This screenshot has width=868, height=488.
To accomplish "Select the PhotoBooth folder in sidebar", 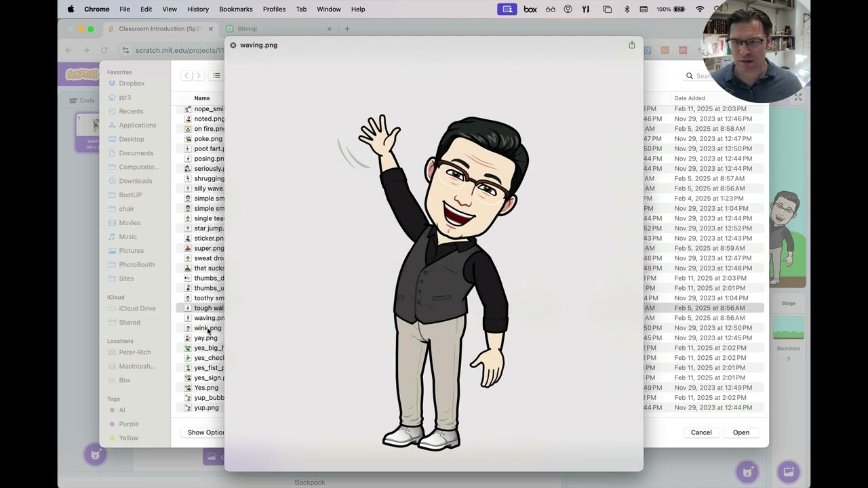I will point(136,265).
